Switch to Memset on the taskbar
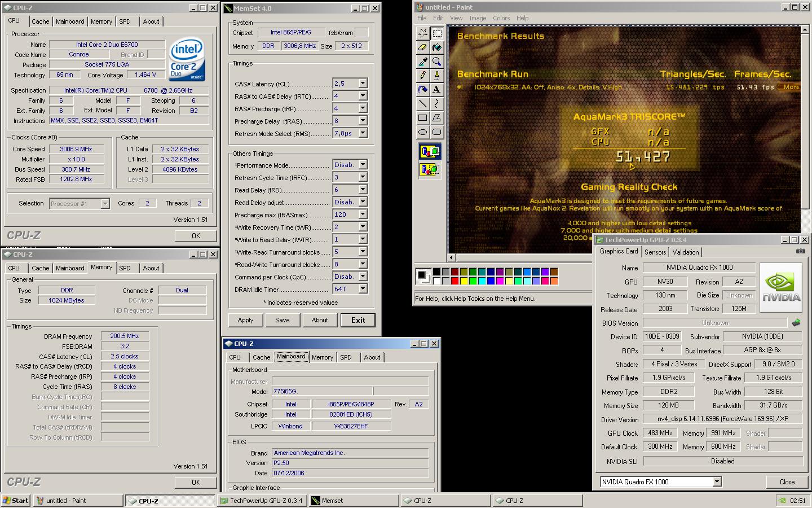The image size is (812, 508). point(354,500)
